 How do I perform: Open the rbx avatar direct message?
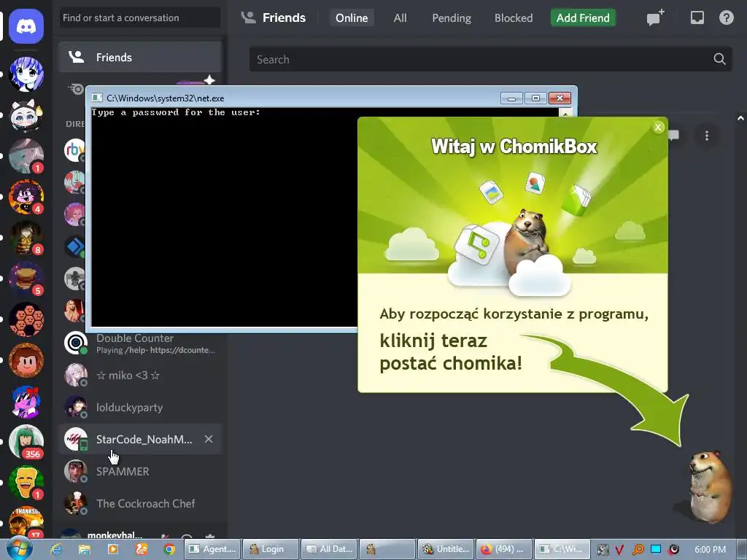75,150
